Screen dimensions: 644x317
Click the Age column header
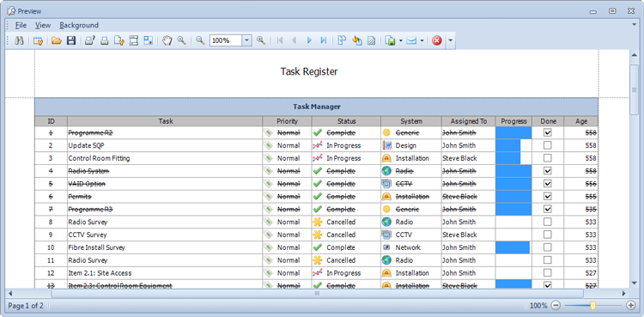click(580, 121)
